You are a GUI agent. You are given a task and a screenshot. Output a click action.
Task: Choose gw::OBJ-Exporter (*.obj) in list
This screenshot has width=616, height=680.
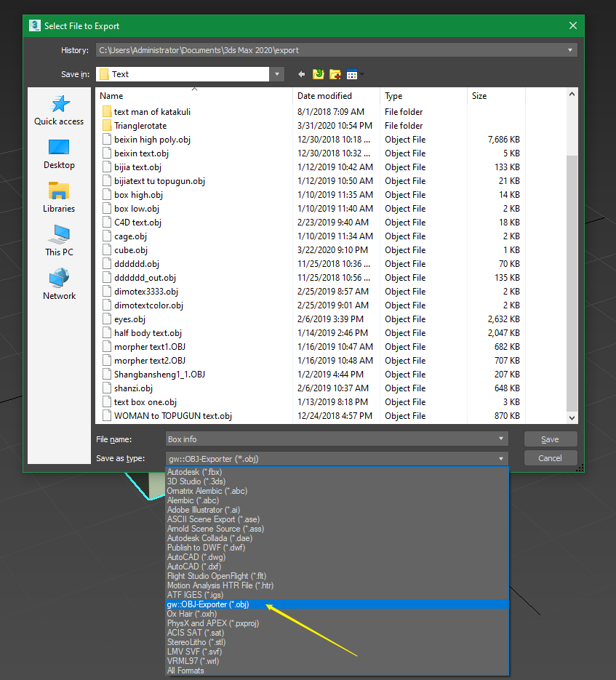point(337,604)
